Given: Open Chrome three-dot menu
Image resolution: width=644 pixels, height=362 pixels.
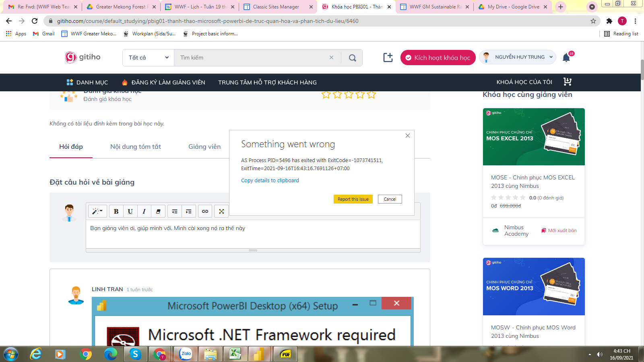Looking at the screenshot, I should (x=635, y=21).
